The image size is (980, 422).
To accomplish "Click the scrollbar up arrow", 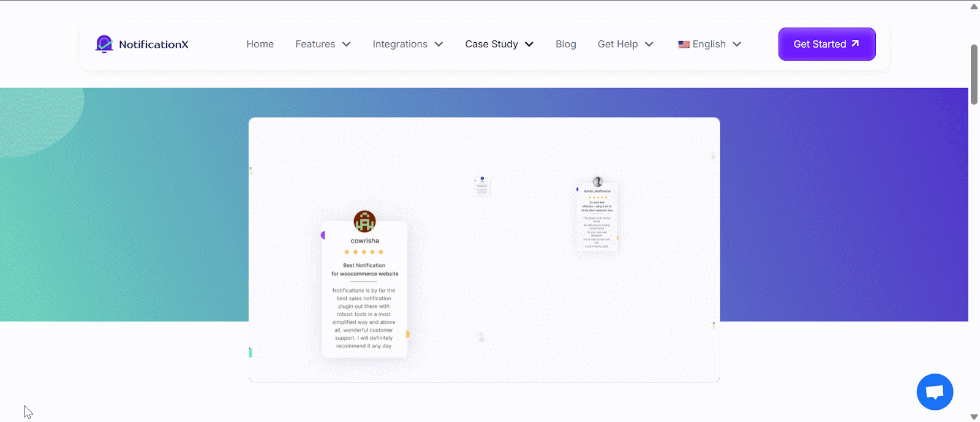I will [x=974, y=7].
